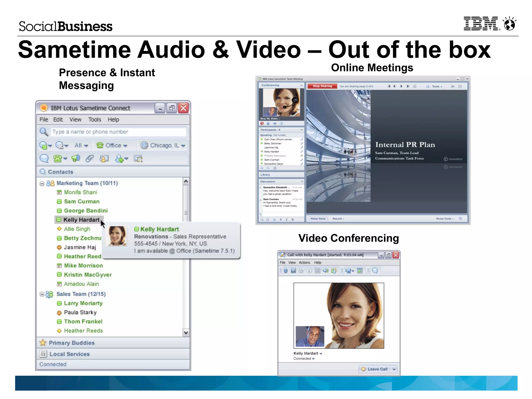
Task: Go to next page in Team Meeting sharing toolbar
Action: (x=401, y=86)
